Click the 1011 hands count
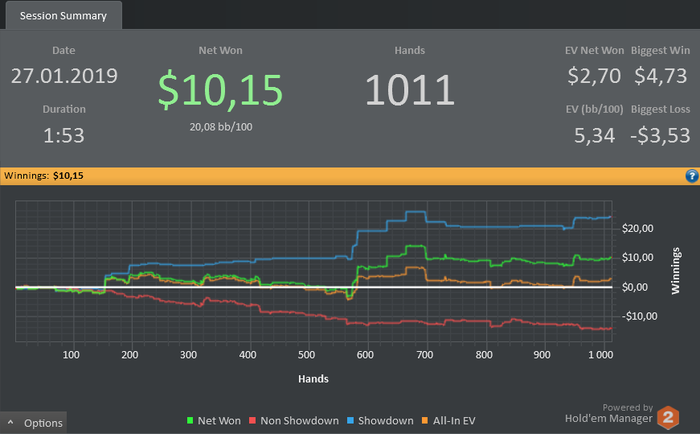 (x=410, y=90)
